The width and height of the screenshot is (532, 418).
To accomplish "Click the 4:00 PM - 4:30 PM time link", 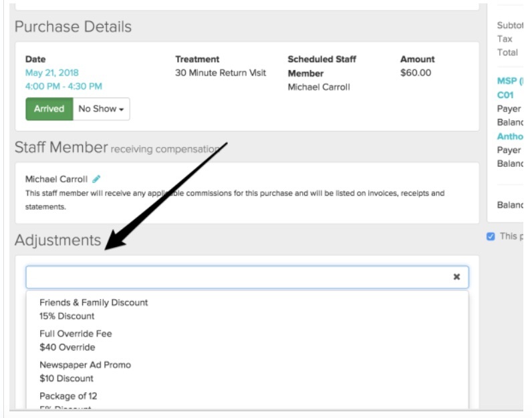I will click(63, 86).
